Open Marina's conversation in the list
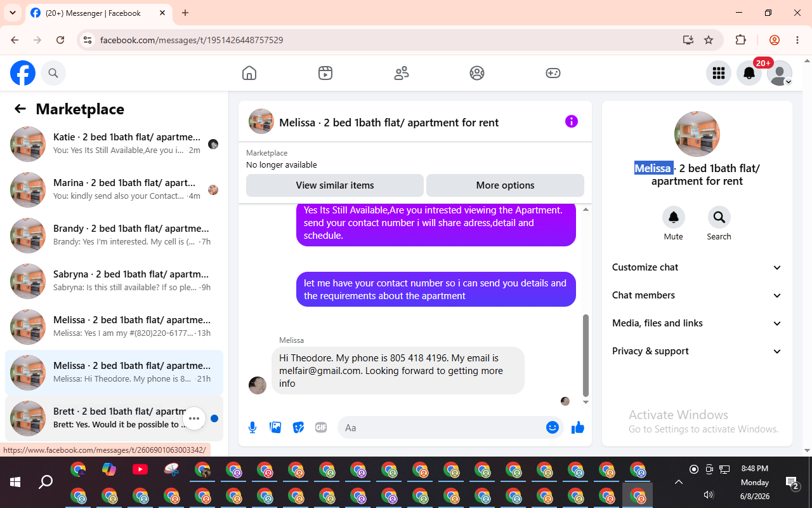812x508 pixels. tap(114, 190)
